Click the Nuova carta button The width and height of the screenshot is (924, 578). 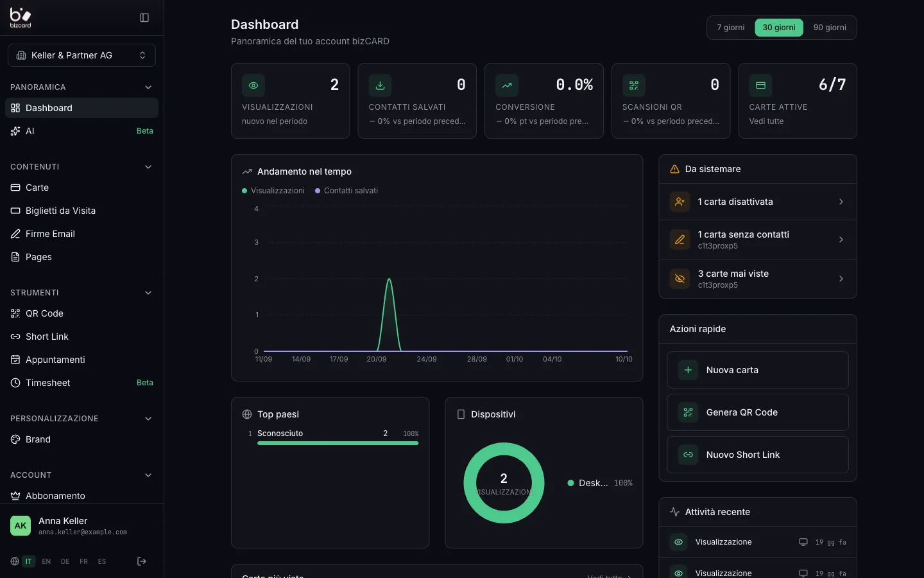point(758,370)
